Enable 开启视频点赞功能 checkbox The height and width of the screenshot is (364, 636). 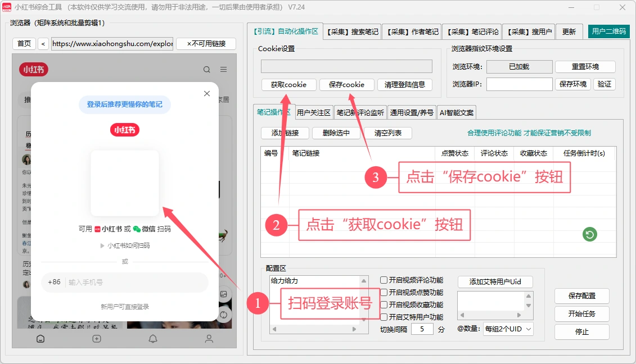384,292
